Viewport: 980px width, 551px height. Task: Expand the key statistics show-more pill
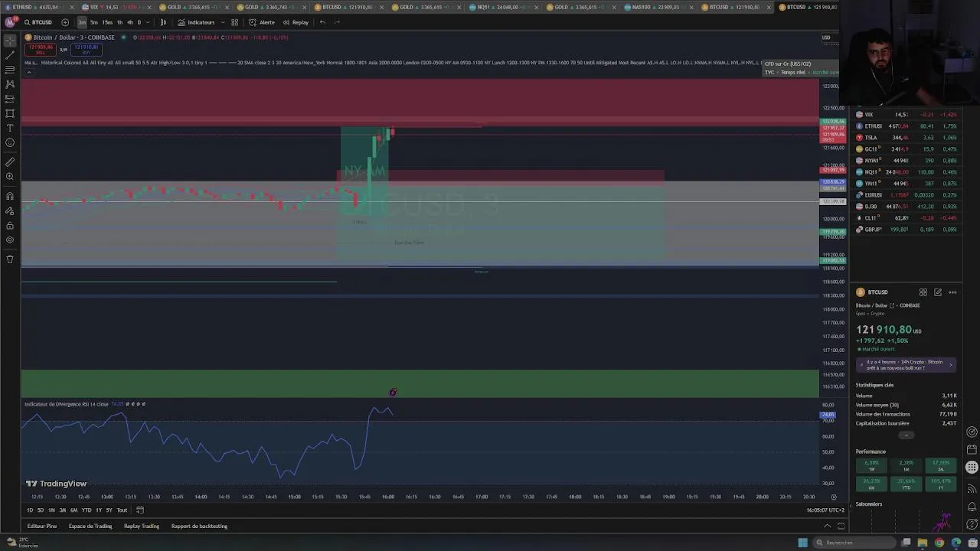click(906, 435)
